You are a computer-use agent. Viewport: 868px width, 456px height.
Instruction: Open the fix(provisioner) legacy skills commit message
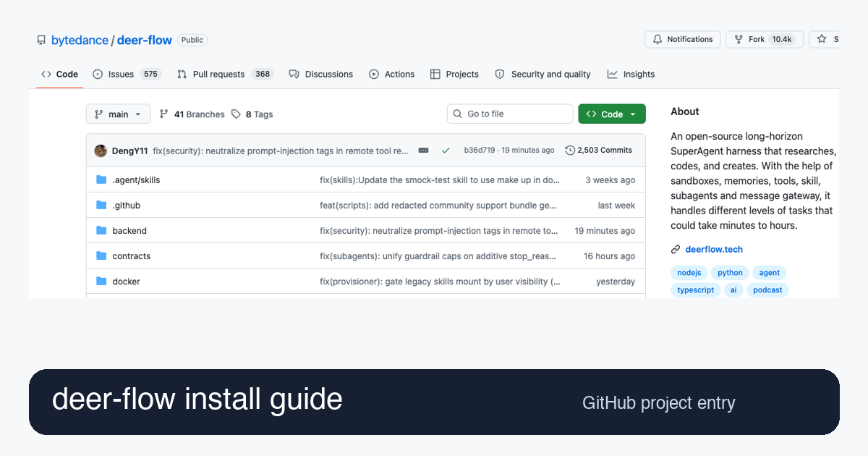pyautogui.click(x=440, y=282)
